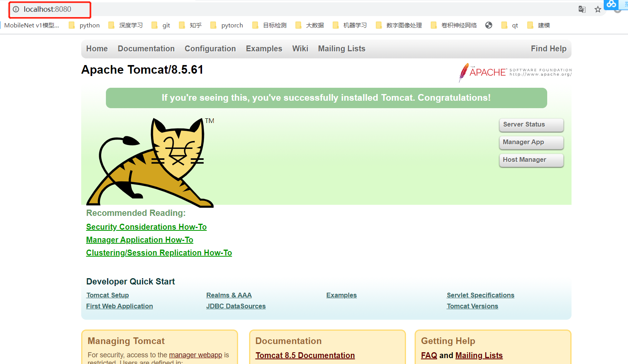
Task: Open the JDBC DataSources quick start link
Action: (x=236, y=306)
